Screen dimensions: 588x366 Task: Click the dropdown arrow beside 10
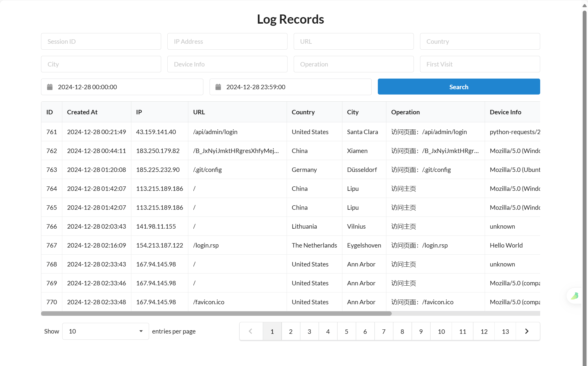pos(141,331)
